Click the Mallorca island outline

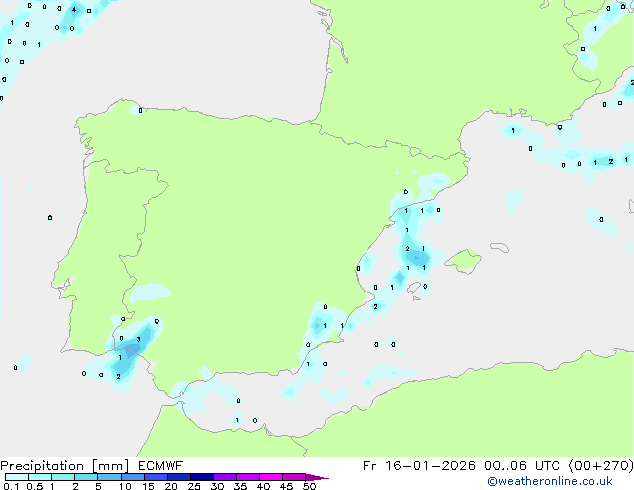[463, 261]
